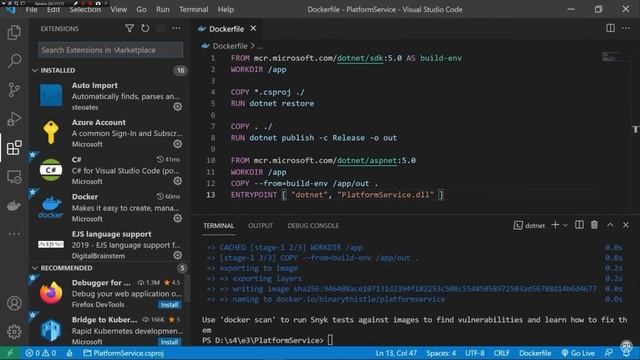640x360 pixels.
Task: Show errors and warnings in status bar
Action: tap(40, 353)
